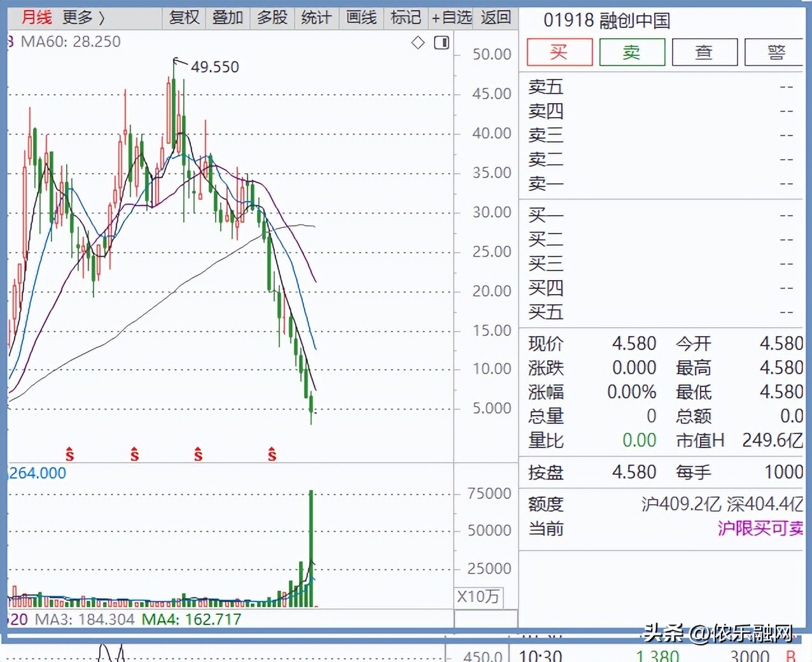Viewport: 812px width, 662px height.
Task: Select the 月线 monthly period tab
Action: click(36, 18)
